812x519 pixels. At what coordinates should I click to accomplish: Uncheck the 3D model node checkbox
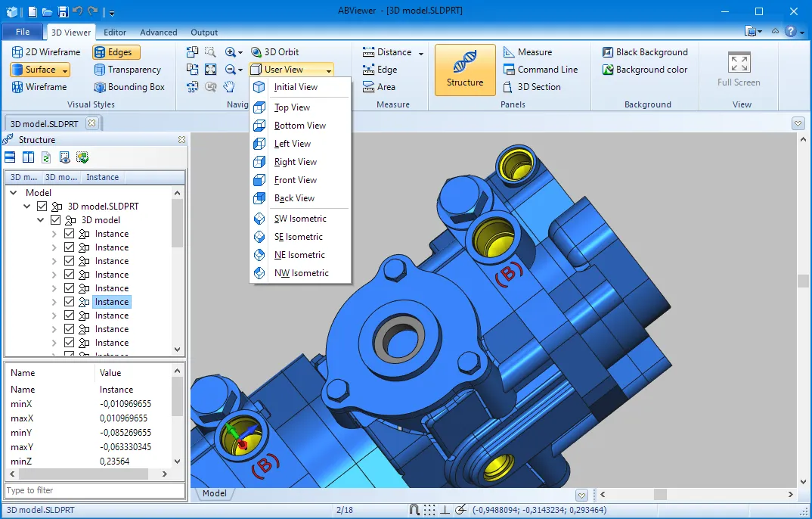coord(55,219)
